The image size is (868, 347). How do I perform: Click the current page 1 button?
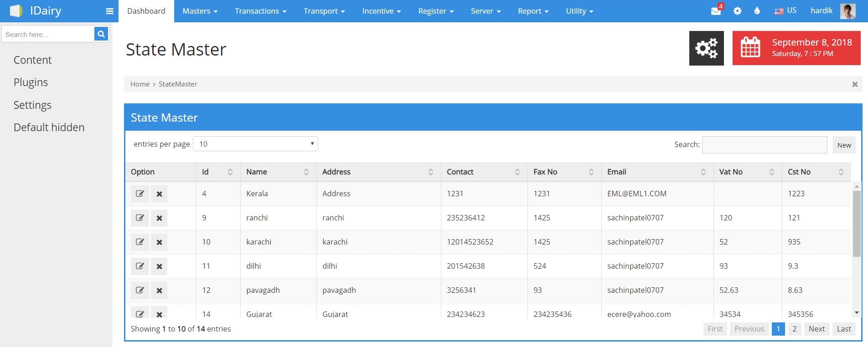coord(778,329)
